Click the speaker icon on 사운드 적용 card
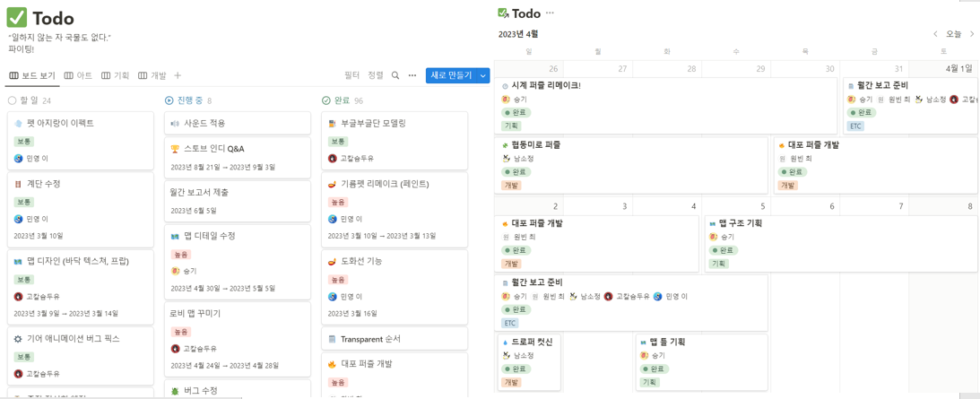The width and height of the screenshot is (980, 399). coord(175,123)
